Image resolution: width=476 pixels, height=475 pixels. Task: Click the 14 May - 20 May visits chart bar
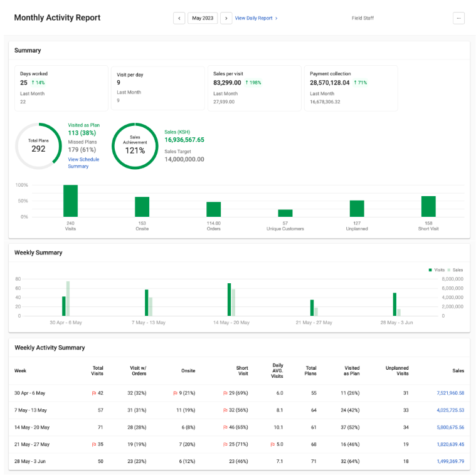[x=229, y=300]
